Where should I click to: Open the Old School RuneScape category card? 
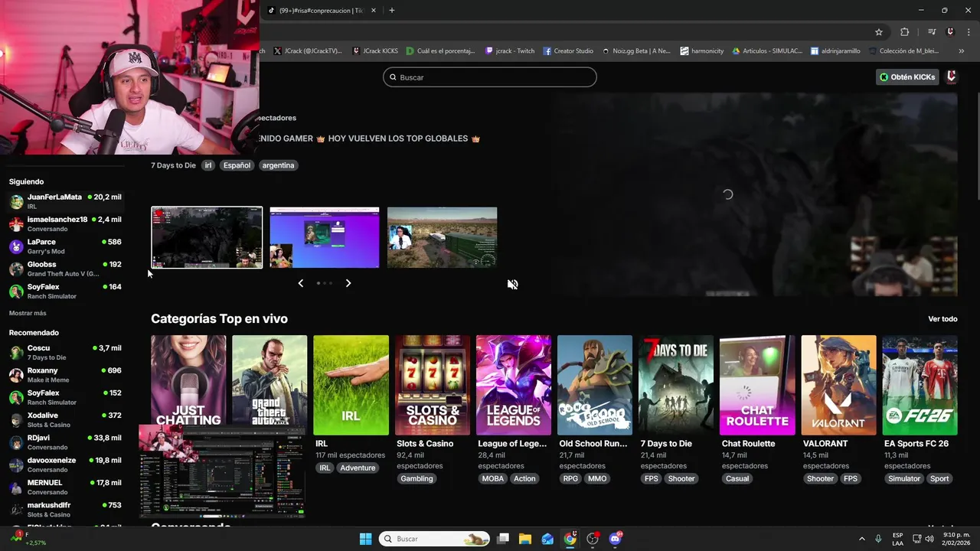click(595, 385)
